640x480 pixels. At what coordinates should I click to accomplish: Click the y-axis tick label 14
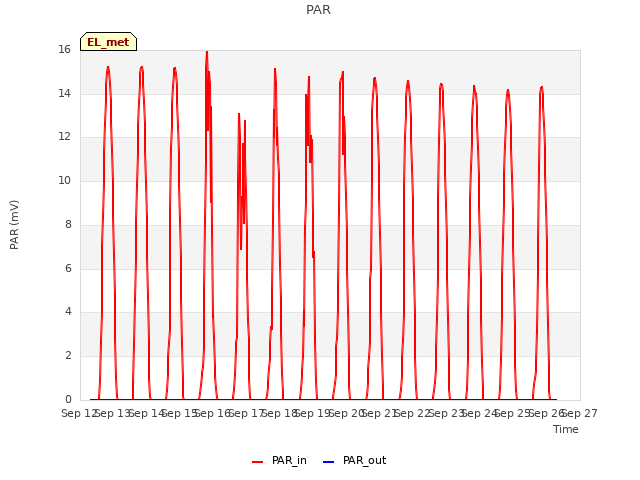(x=64, y=93)
